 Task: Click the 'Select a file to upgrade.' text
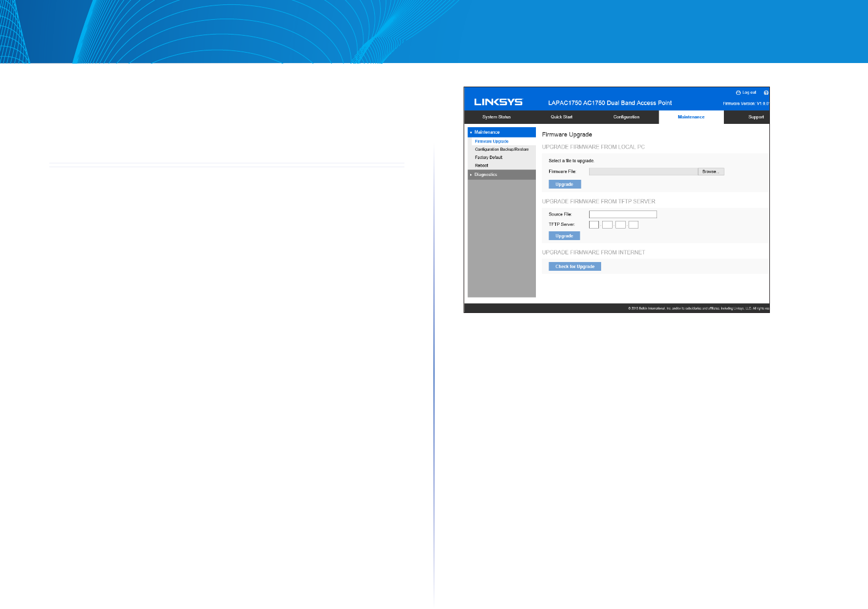572,161
